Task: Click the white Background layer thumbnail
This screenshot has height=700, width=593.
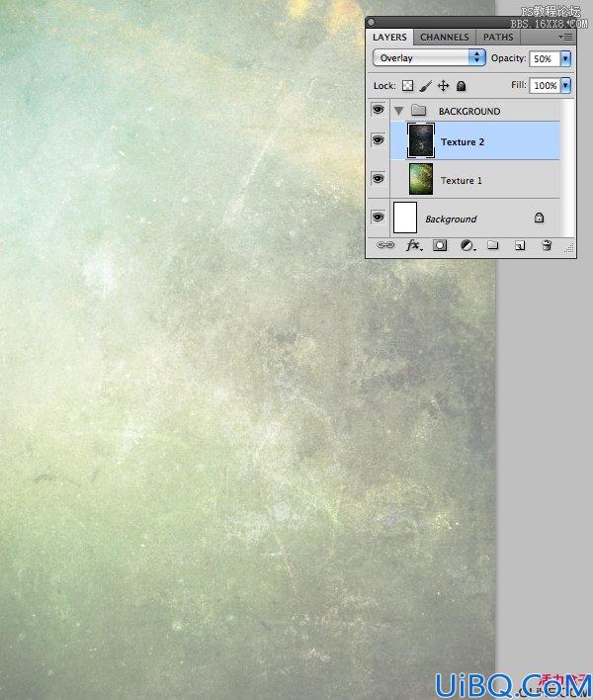Action: pyautogui.click(x=405, y=218)
